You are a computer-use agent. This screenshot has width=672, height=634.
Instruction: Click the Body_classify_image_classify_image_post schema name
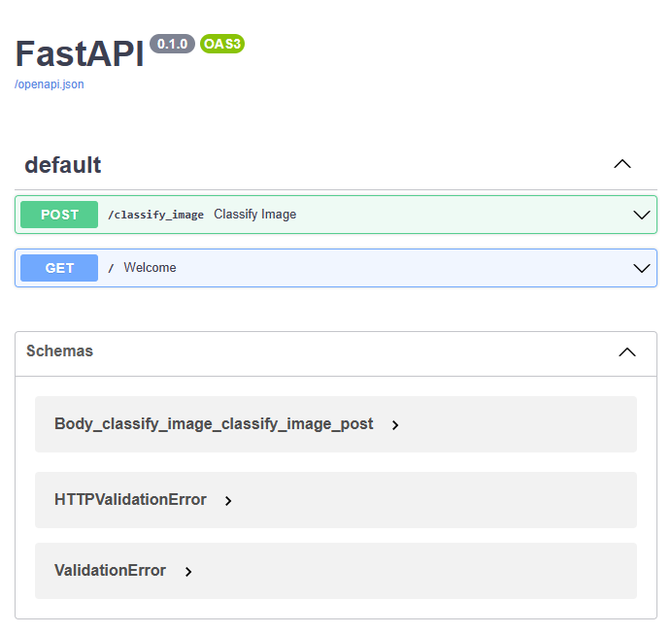(214, 423)
